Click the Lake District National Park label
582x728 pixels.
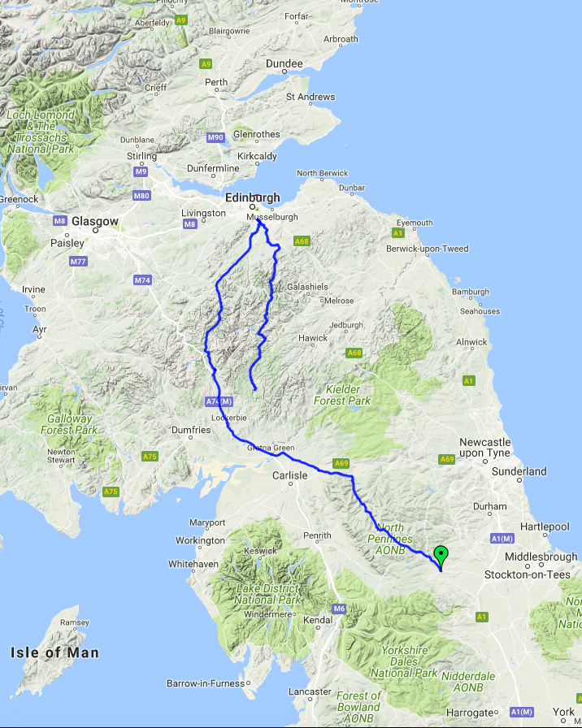pyautogui.click(x=267, y=594)
